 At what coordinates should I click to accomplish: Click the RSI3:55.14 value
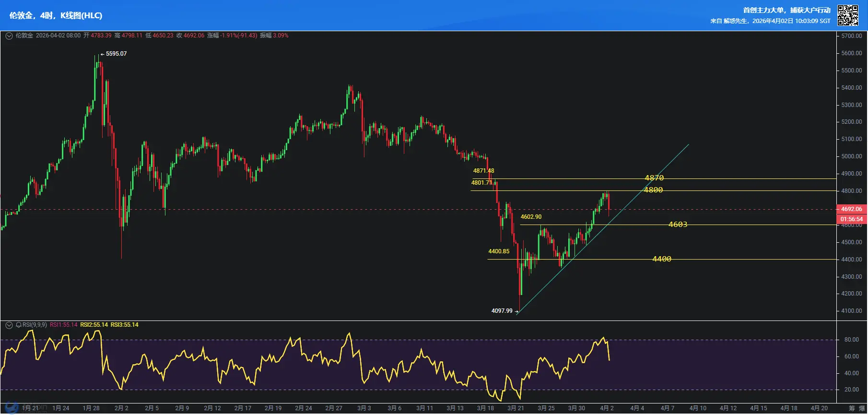point(125,325)
